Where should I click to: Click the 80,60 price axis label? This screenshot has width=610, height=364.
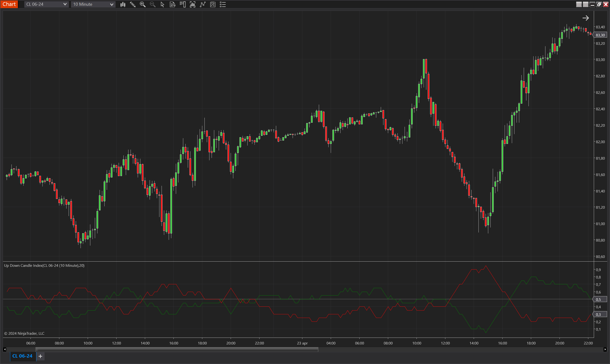tap(600, 257)
